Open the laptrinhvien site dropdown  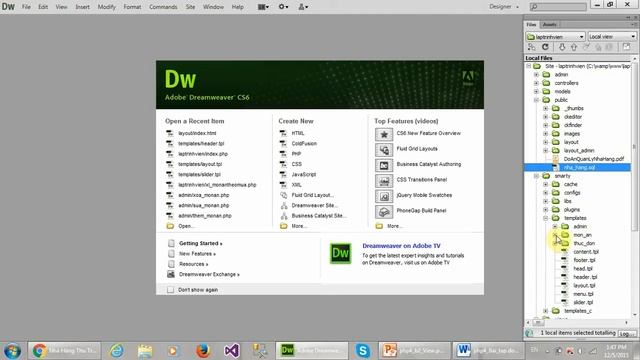coord(556,37)
